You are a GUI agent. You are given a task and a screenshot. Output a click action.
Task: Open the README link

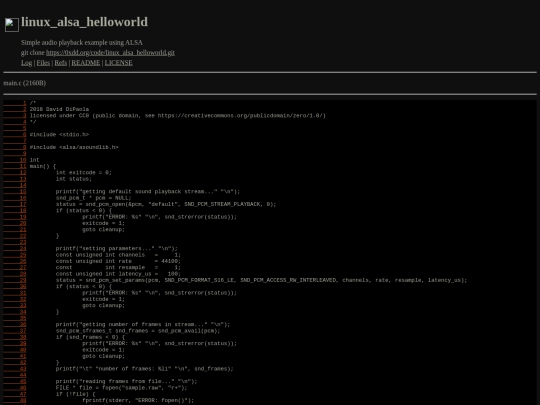tap(86, 63)
